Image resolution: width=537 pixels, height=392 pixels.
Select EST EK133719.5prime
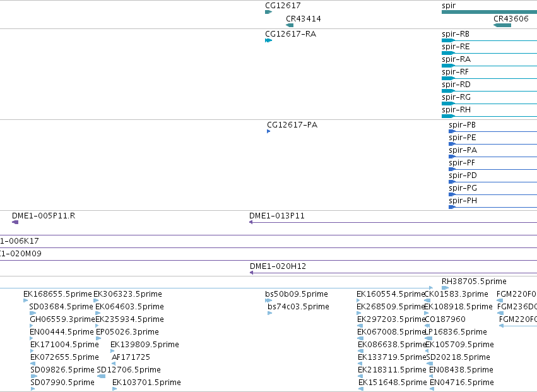click(x=392, y=357)
